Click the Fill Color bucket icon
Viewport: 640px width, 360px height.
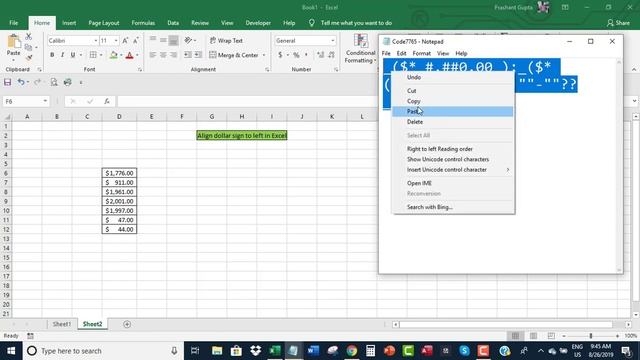[114, 55]
